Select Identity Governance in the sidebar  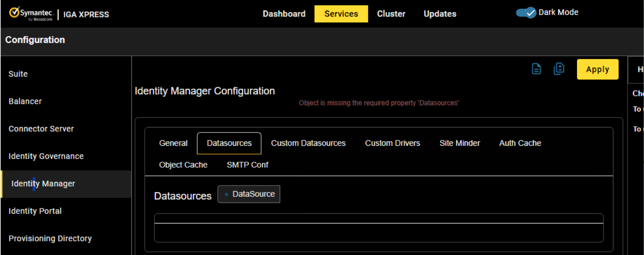46,156
